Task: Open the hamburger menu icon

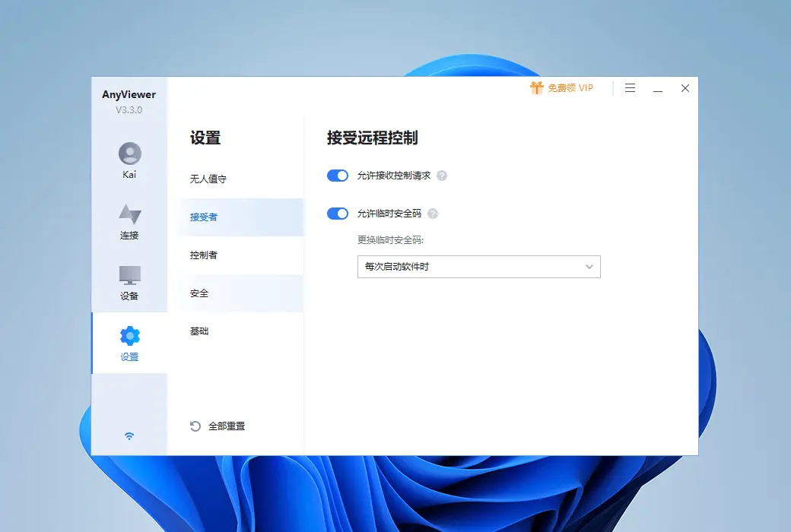Action: pyautogui.click(x=630, y=88)
